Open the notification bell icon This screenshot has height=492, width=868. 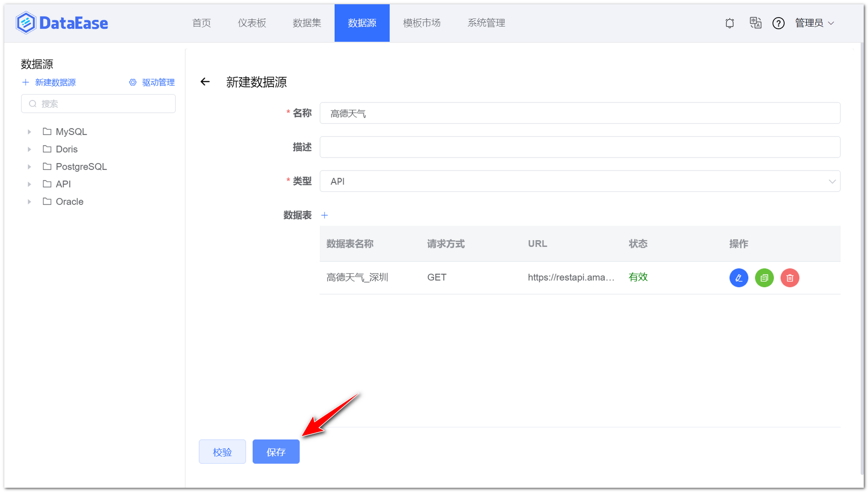click(729, 23)
